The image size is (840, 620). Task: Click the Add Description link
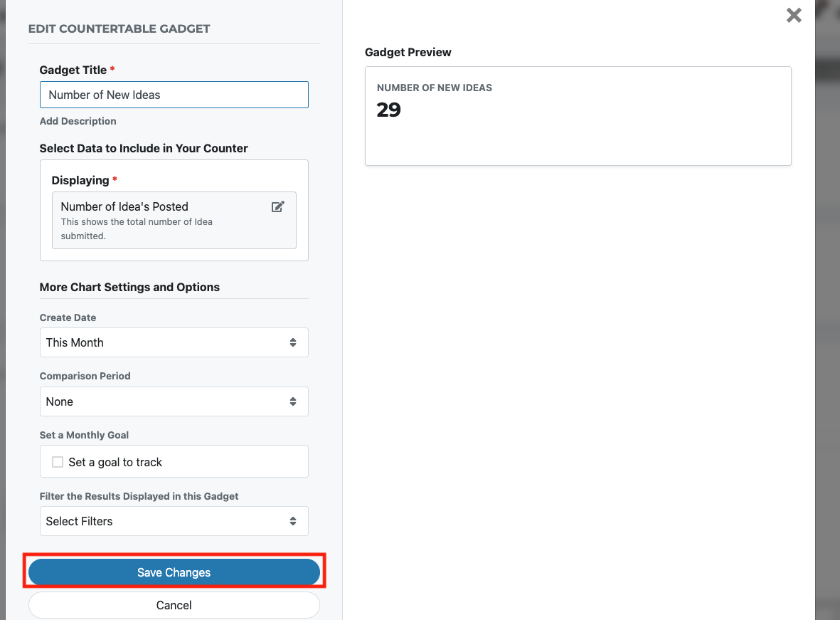[x=78, y=121]
